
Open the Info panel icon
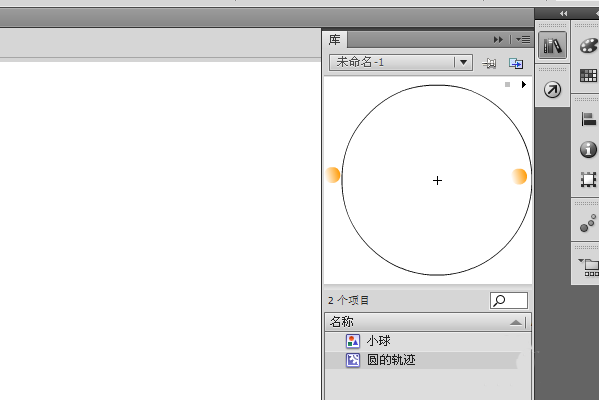click(x=588, y=149)
